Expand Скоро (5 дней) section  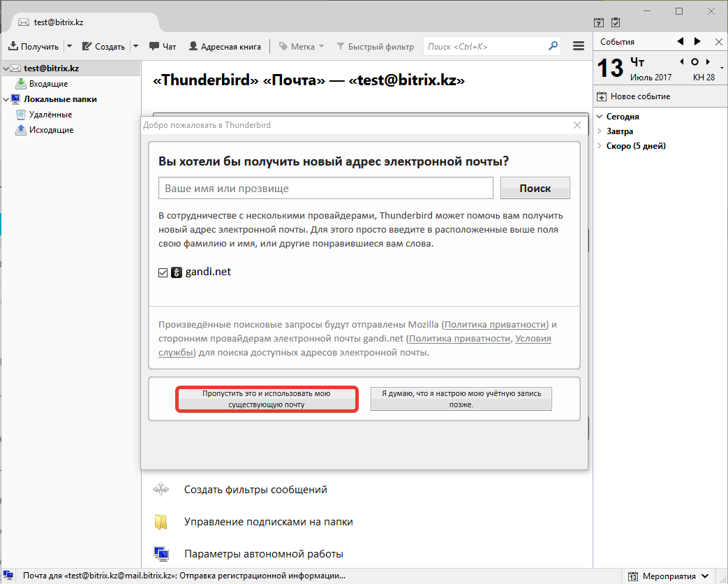pyautogui.click(x=600, y=146)
